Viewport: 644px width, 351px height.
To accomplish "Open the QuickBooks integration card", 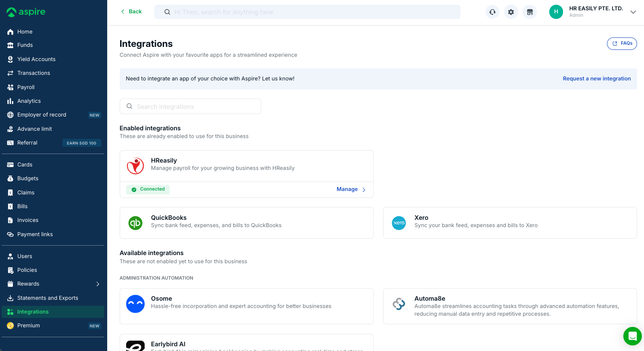I will [246, 223].
